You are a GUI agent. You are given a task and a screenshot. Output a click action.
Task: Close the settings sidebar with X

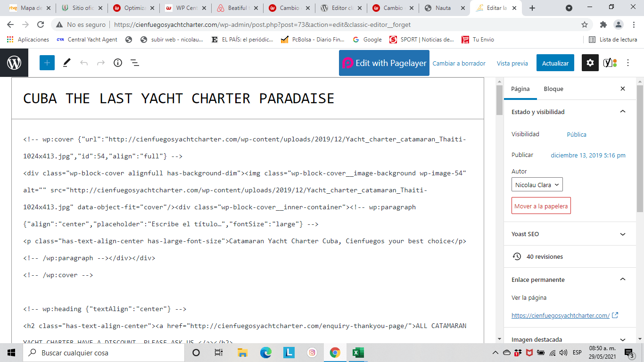coord(623,89)
